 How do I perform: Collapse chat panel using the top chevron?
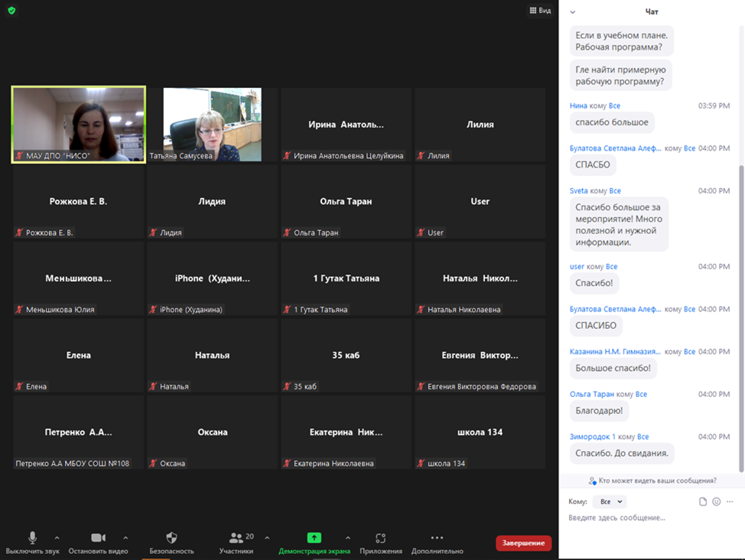coord(572,11)
